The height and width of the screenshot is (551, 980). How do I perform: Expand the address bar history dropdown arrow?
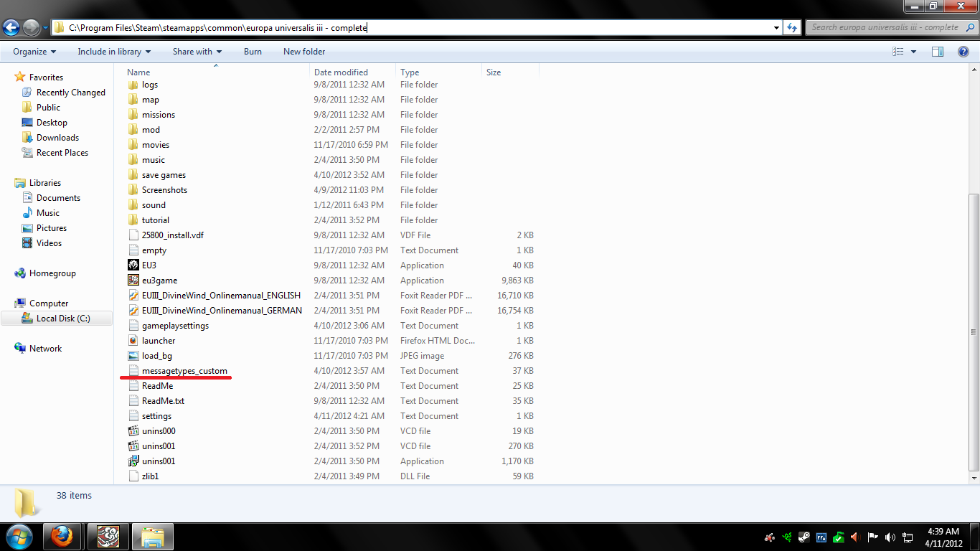point(777,27)
